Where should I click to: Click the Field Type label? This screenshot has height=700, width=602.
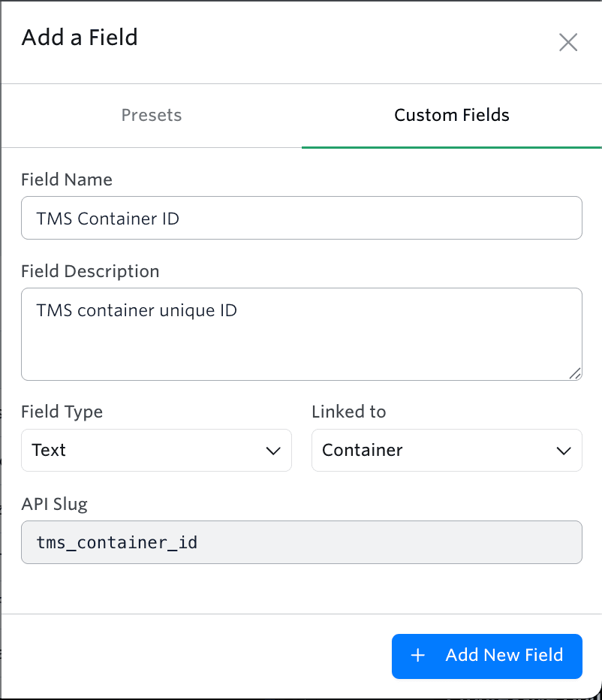pyautogui.click(x=62, y=412)
